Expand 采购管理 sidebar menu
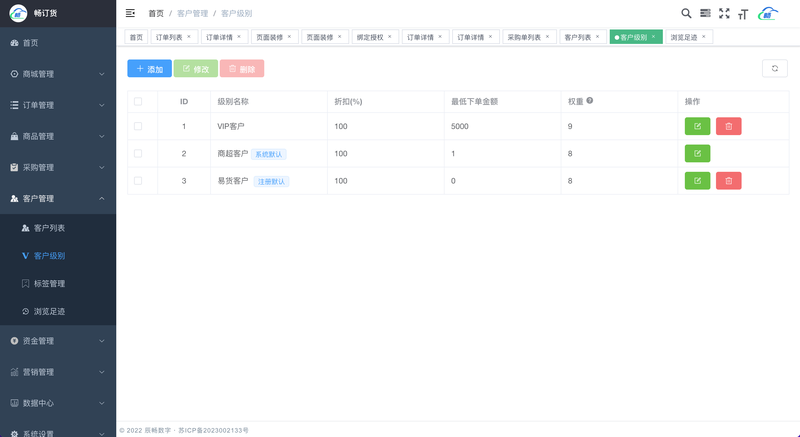Viewport: 800px width, 437px height. (58, 167)
